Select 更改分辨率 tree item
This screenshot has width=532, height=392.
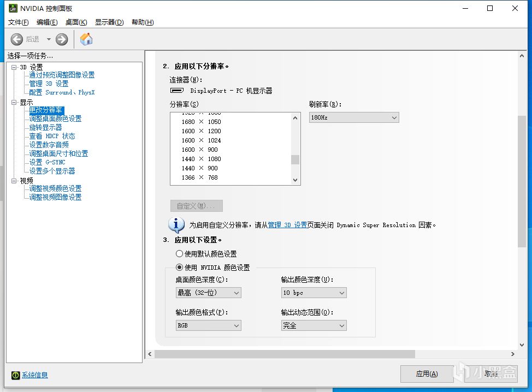(46, 110)
